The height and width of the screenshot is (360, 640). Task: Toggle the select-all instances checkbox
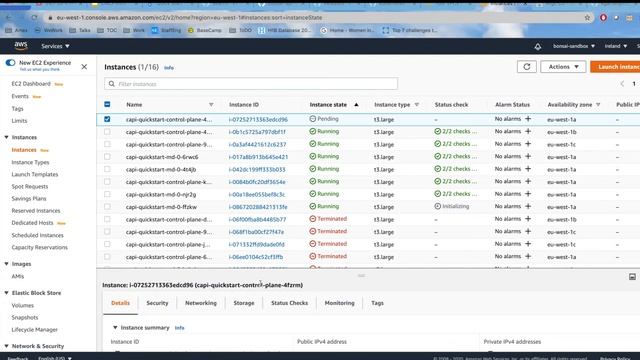107,104
